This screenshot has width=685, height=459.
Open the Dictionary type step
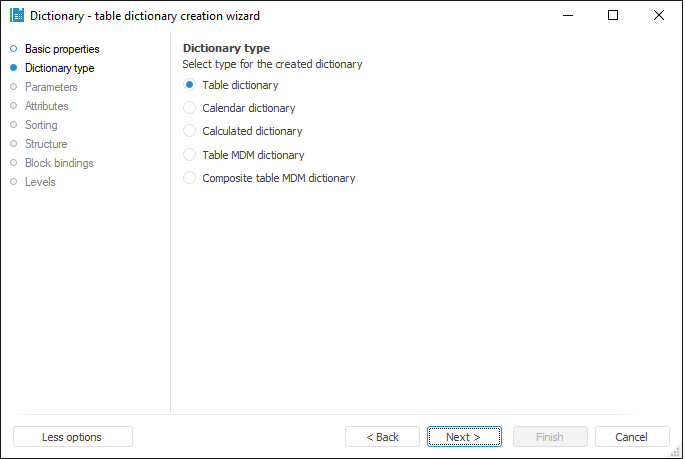59,68
